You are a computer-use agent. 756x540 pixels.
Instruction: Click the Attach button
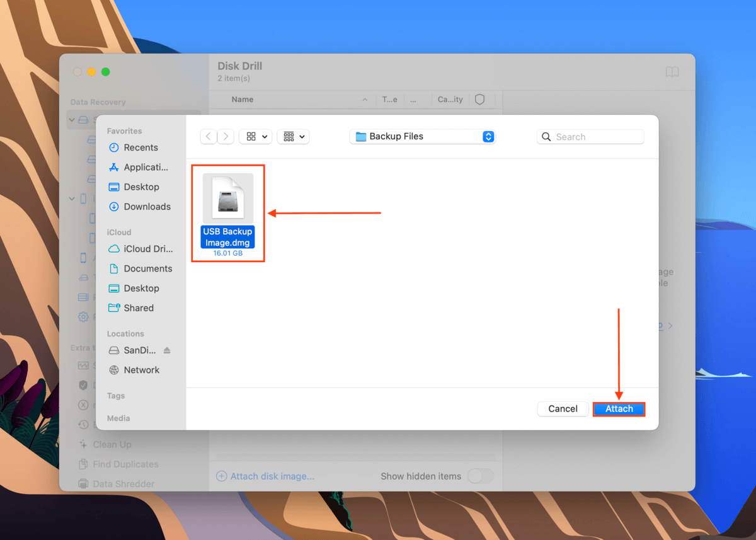[x=619, y=409]
